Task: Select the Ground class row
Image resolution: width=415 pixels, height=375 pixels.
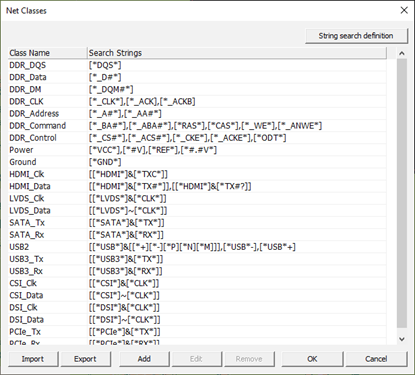Action: [x=197, y=162]
